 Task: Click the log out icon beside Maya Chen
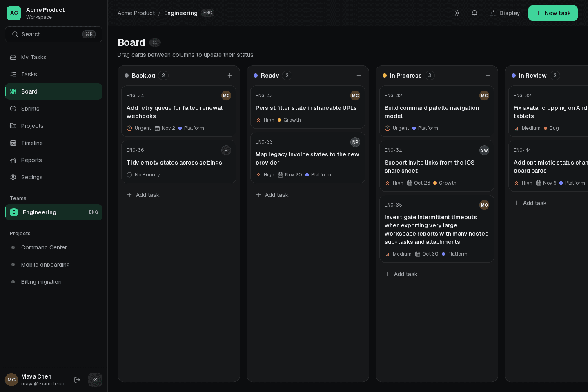[x=77, y=380]
